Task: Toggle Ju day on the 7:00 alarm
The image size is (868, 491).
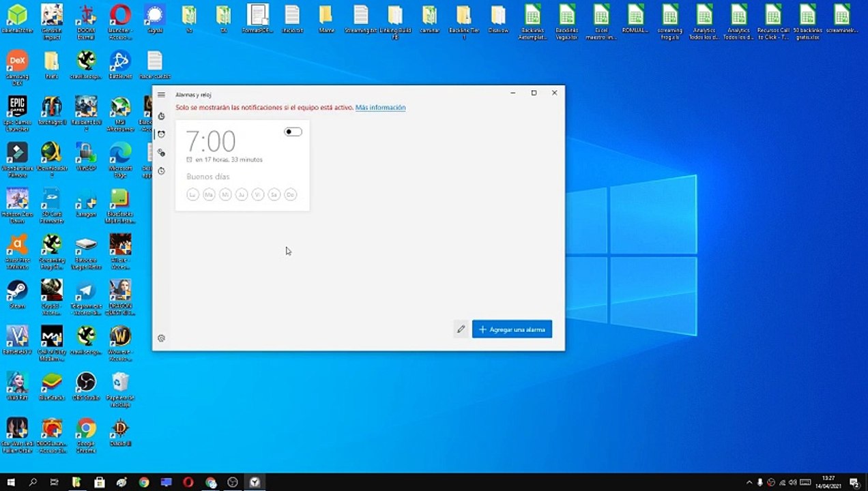Action: pyautogui.click(x=242, y=195)
